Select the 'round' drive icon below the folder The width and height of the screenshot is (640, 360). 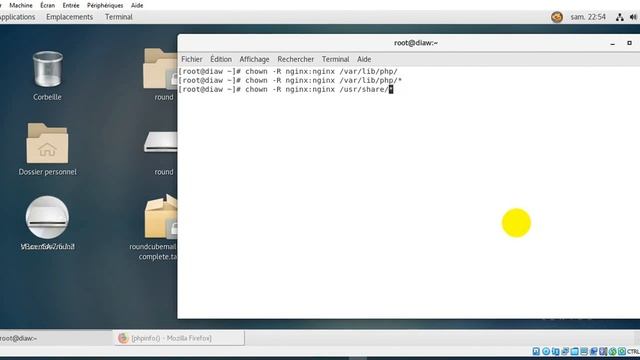click(x=161, y=142)
